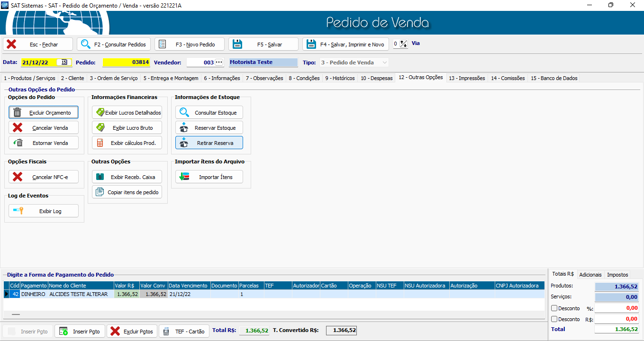Click the floppy disk icon for F5 - Salvar
This screenshot has width=644, height=341.
[237, 45]
